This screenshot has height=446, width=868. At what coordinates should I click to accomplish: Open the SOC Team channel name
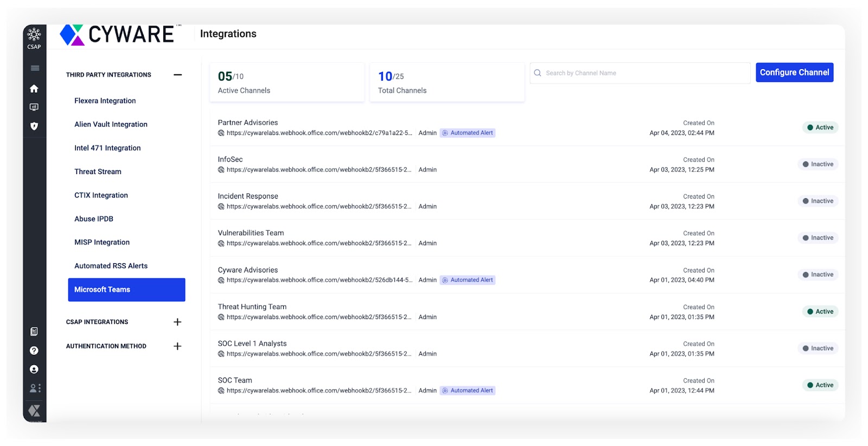click(x=235, y=380)
